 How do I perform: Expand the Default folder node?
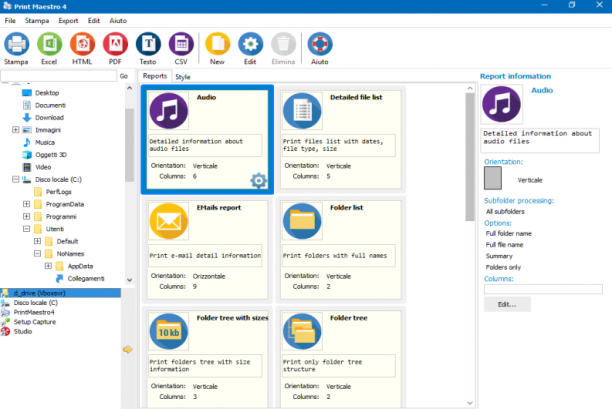pos(37,241)
